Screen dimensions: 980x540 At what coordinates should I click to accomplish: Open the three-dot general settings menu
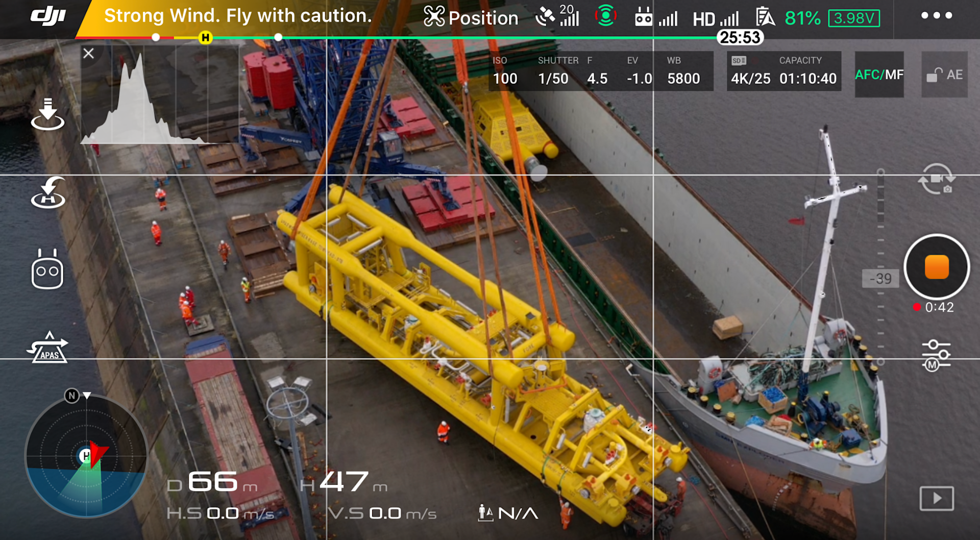point(937,15)
